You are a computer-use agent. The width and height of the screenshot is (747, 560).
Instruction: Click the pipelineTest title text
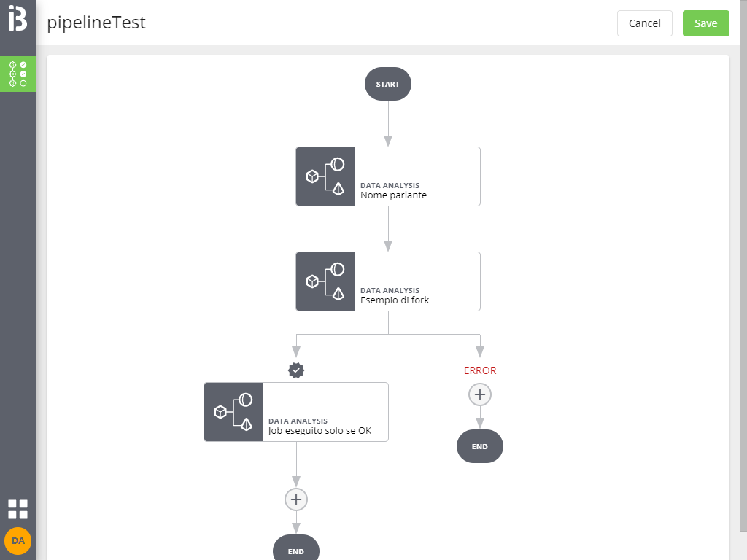96,23
